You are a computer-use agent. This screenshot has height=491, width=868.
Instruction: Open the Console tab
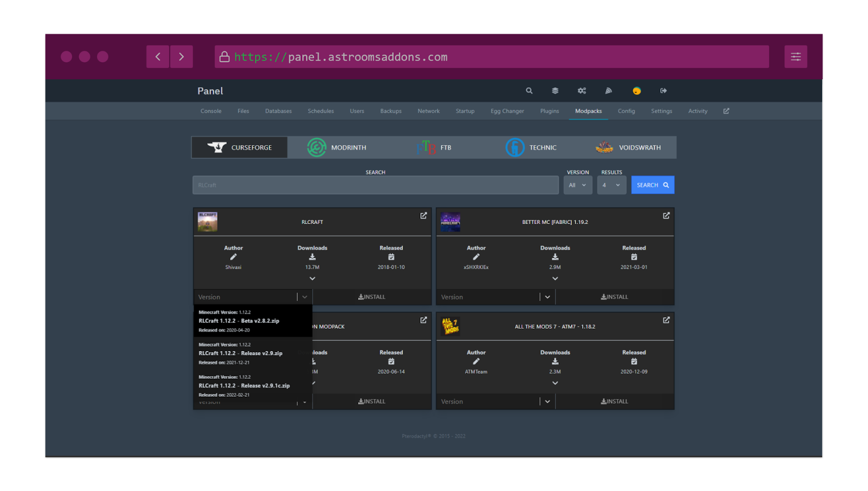pos(211,111)
